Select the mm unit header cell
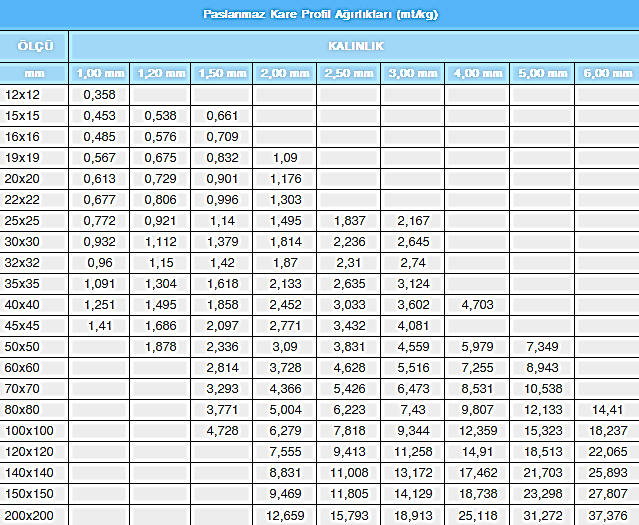Screen dimensions: 639x525 [35, 73]
